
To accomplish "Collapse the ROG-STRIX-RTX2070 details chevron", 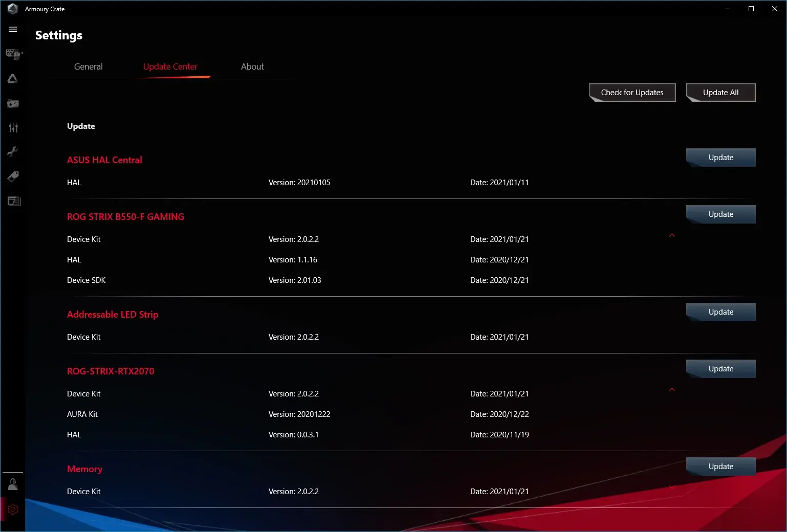I will click(672, 390).
